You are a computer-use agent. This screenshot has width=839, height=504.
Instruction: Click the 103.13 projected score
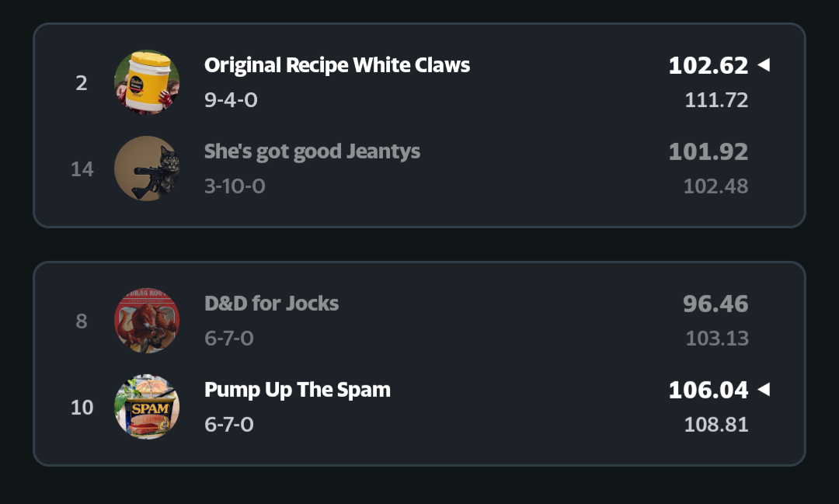click(716, 339)
